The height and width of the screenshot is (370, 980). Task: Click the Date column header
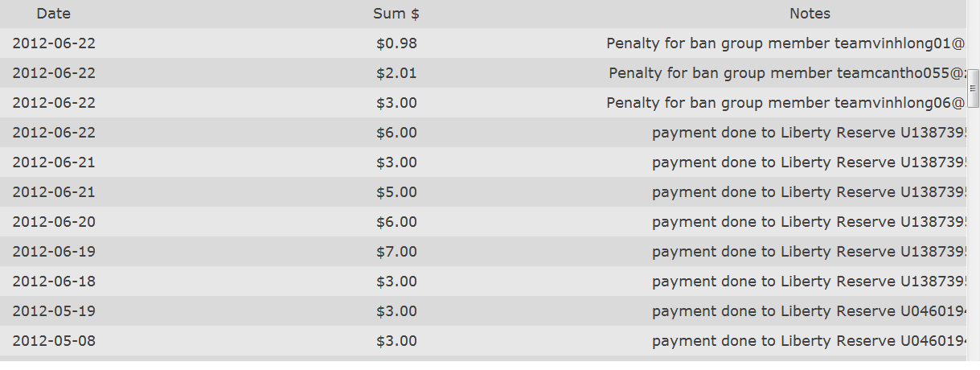point(54,14)
